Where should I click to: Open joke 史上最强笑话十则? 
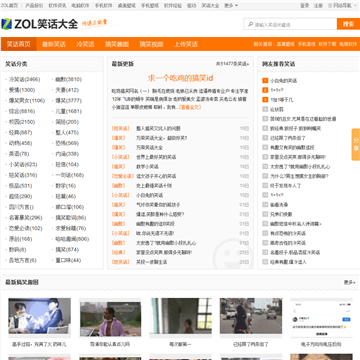(154, 186)
